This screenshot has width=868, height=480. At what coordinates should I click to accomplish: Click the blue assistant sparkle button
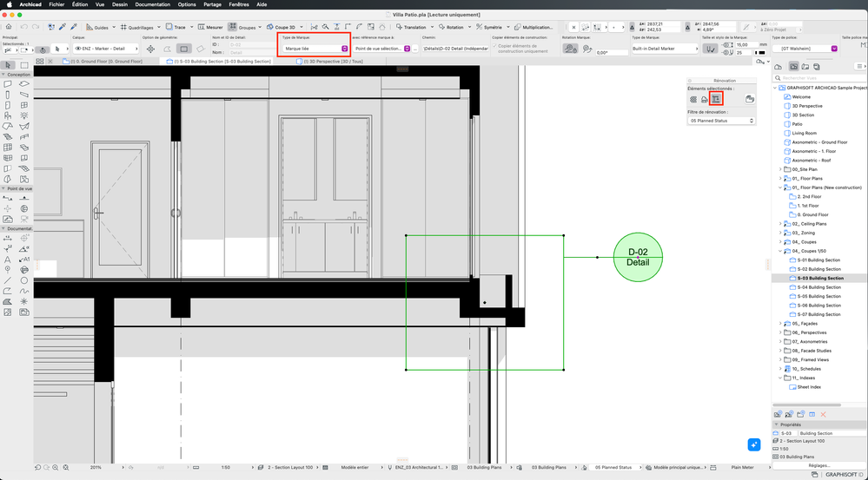tap(753, 444)
